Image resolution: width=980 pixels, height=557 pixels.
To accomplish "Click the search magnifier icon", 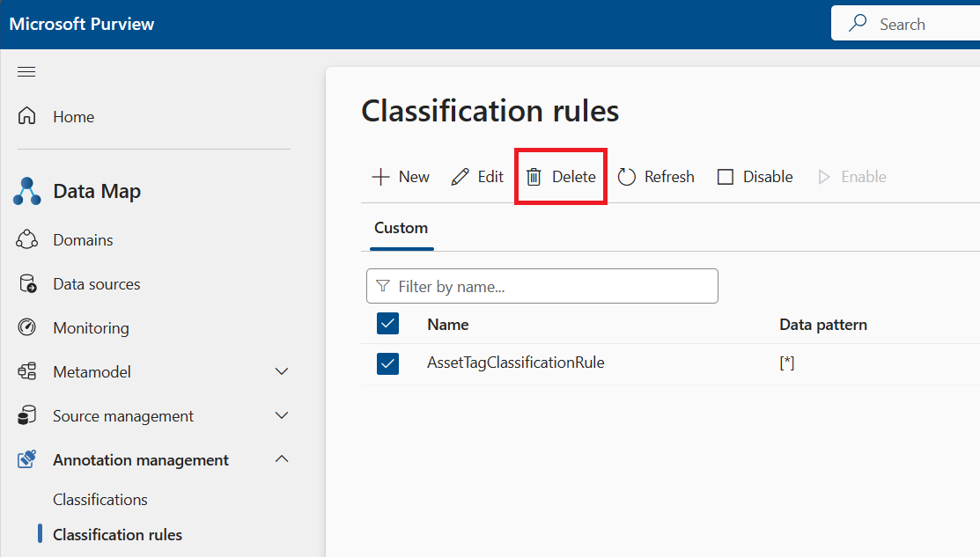I will [857, 23].
